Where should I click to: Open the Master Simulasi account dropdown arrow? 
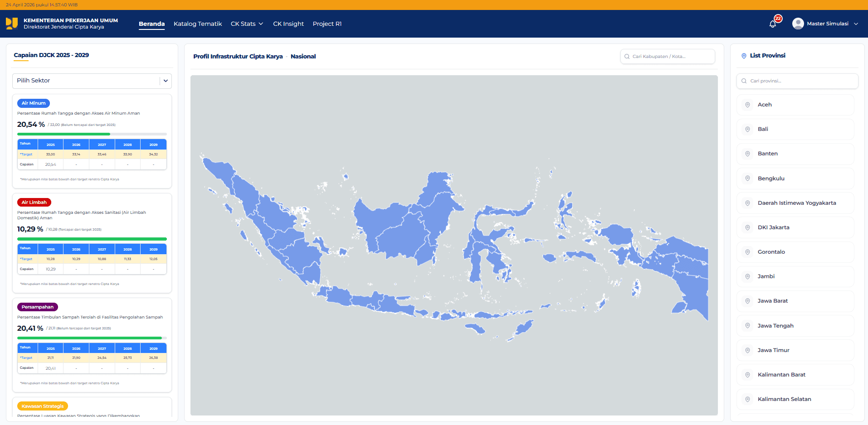point(856,24)
